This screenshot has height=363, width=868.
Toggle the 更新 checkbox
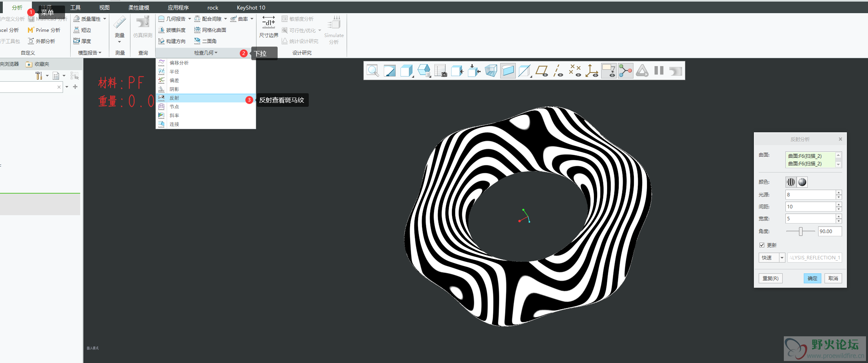[762, 245]
